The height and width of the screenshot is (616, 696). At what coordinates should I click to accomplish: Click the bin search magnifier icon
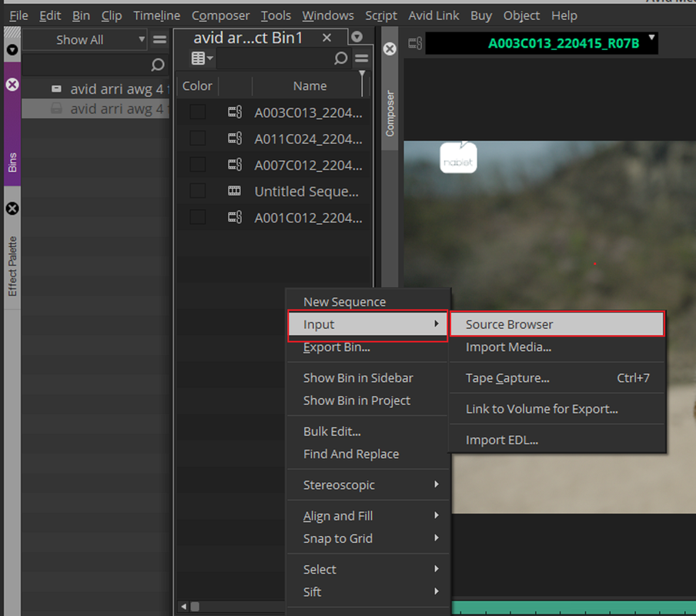click(340, 59)
